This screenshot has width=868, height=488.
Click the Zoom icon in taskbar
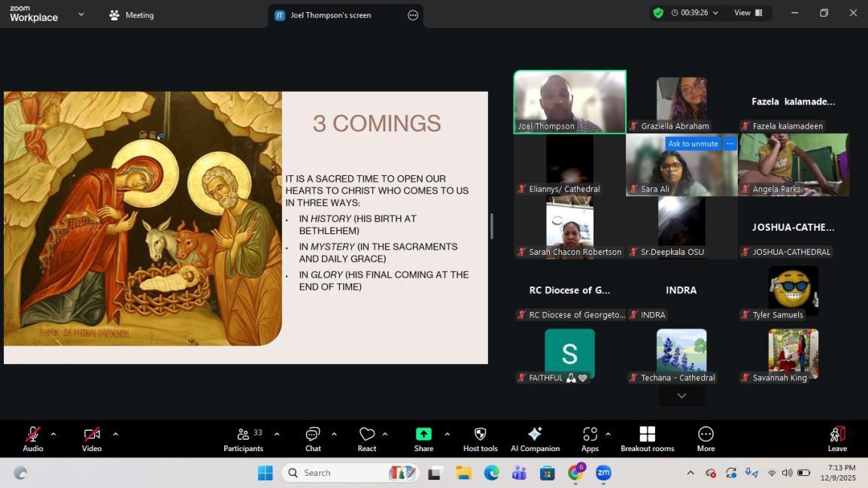(x=603, y=473)
